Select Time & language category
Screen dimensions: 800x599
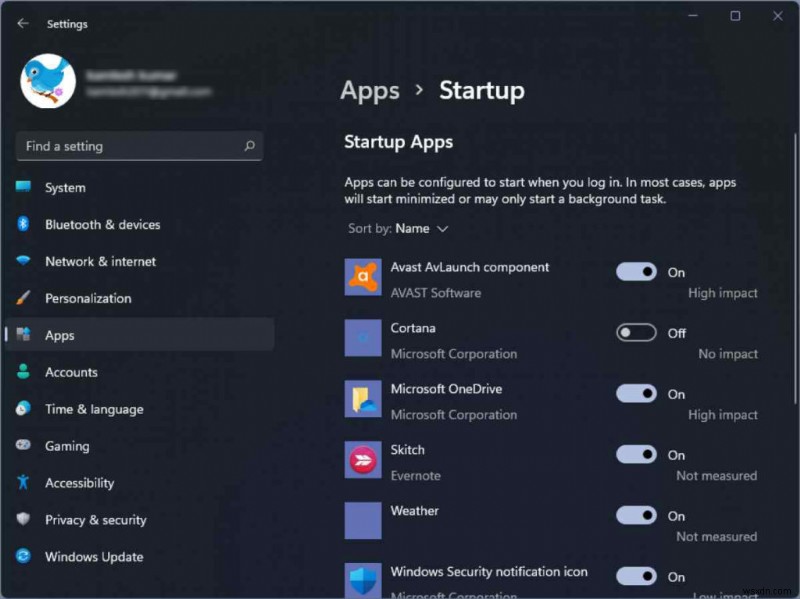95,409
